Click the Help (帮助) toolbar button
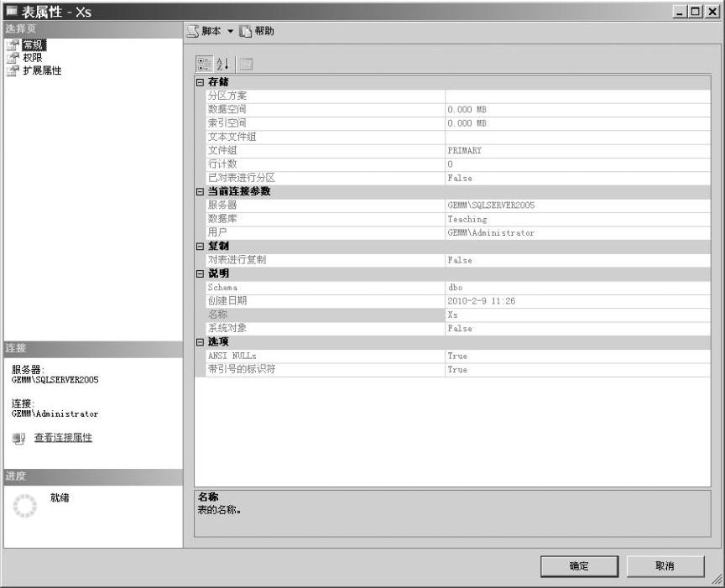The width and height of the screenshot is (725, 588). point(257,31)
